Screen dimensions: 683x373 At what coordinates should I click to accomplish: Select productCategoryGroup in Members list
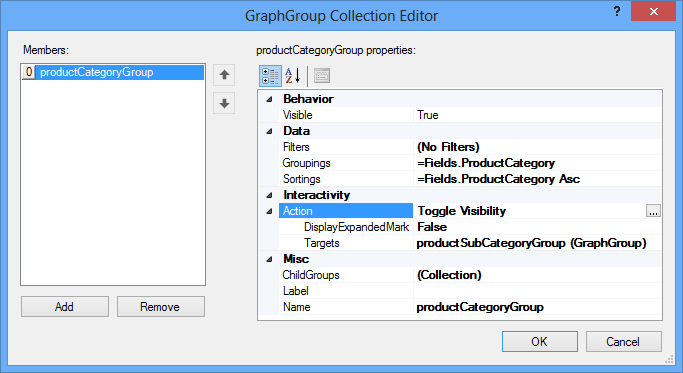click(113, 72)
